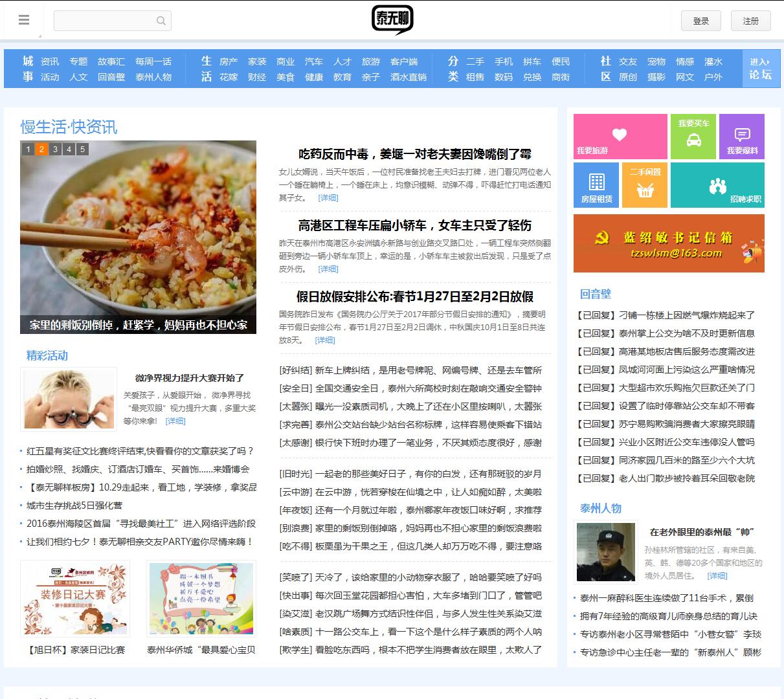The width and height of the screenshot is (784, 699).
Task: Open 回音壁 section heading
Action: tap(596, 294)
